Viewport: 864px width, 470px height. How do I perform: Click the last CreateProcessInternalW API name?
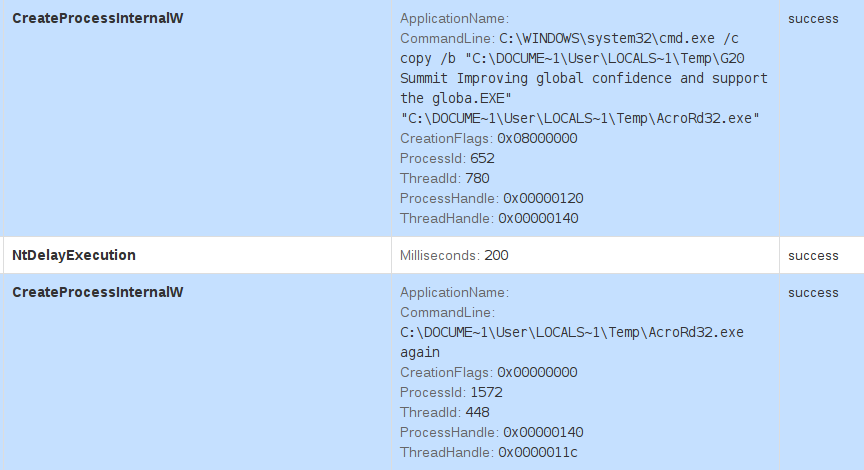97,292
